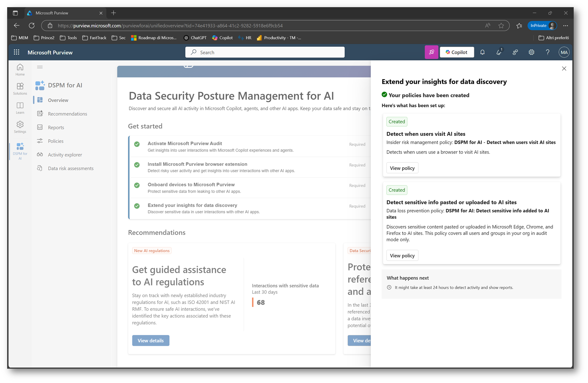This screenshot has height=383, width=588.
Task: Open Solutions in the left rail
Action: [x=20, y=89]
